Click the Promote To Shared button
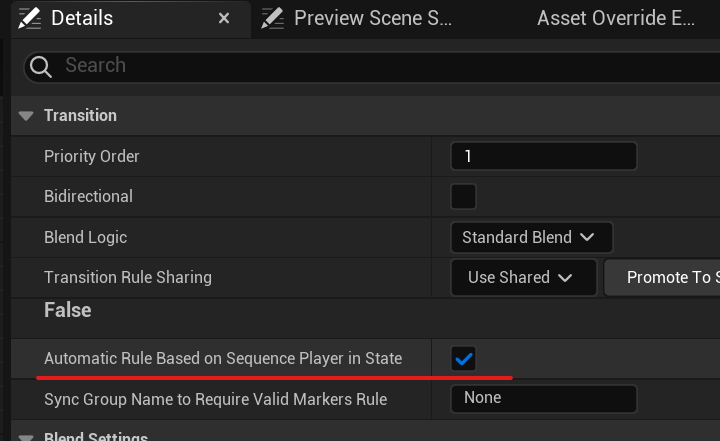 [665, 278]
